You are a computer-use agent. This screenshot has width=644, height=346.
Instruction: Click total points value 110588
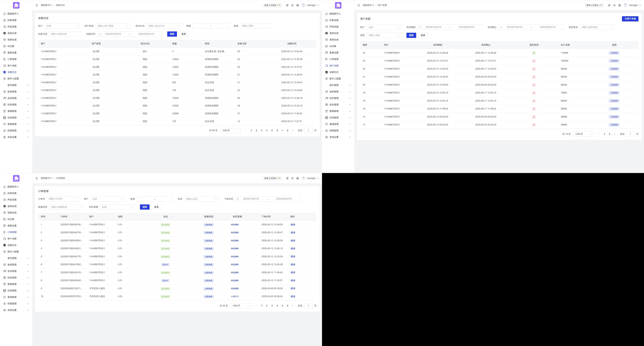564,53
